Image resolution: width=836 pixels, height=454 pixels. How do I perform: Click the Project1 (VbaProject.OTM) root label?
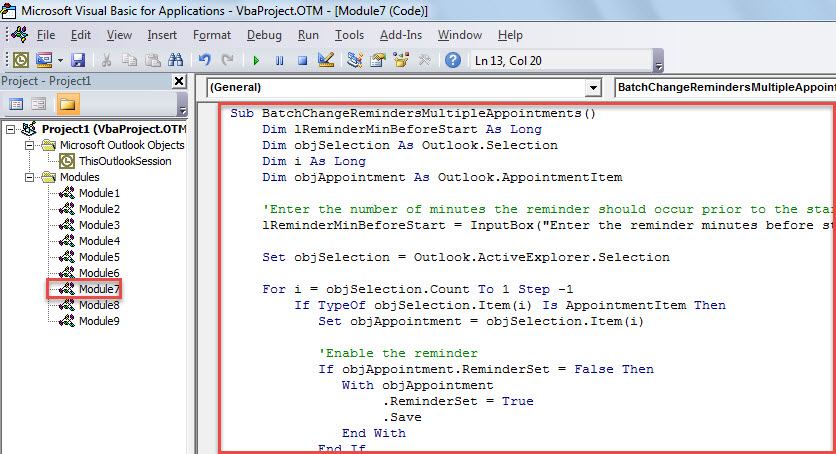click(x=114, y=129)
